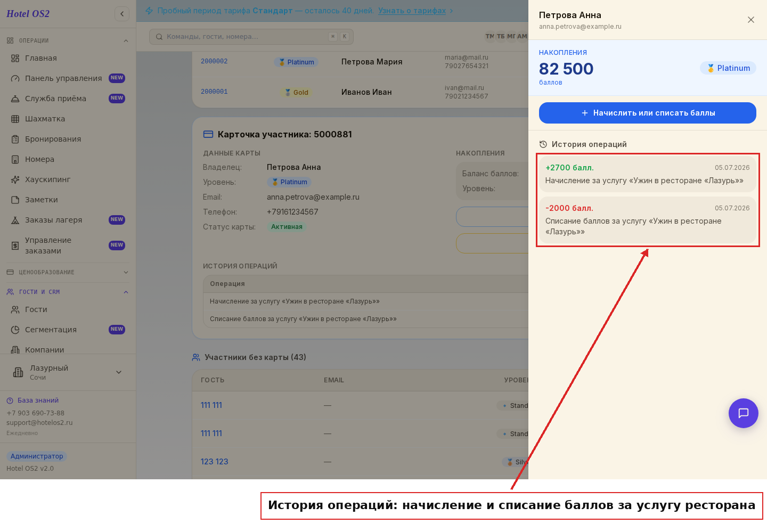
Task: Open Номера page
Action: click(68, 159)
